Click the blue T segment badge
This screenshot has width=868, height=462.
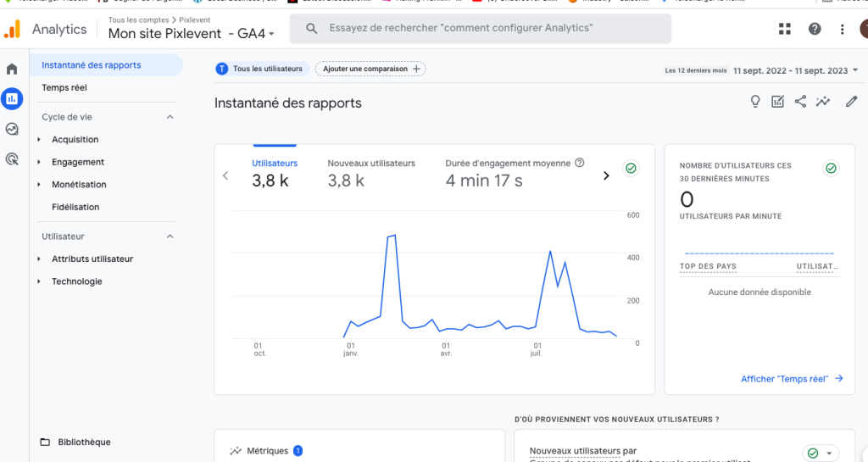click(222, 69)
